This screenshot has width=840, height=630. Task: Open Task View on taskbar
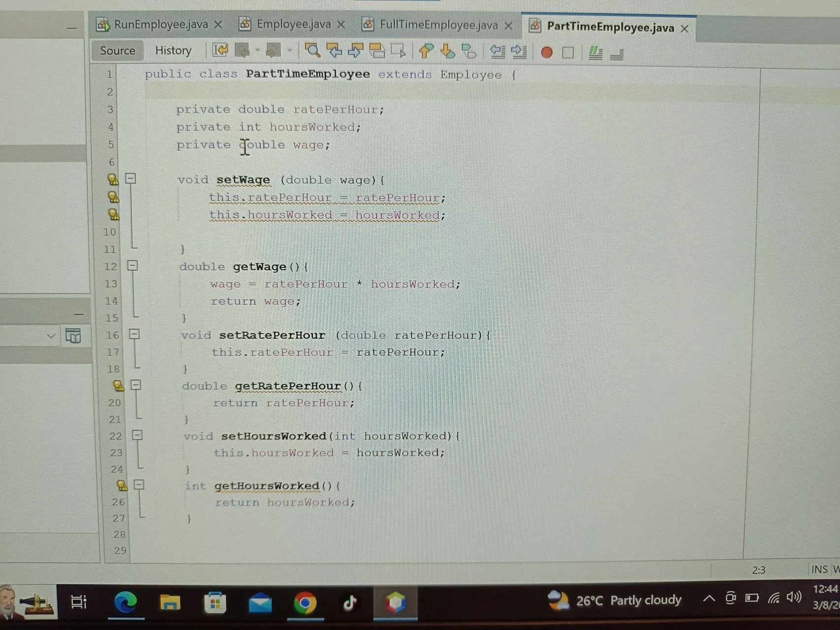(x=79, y=601)
